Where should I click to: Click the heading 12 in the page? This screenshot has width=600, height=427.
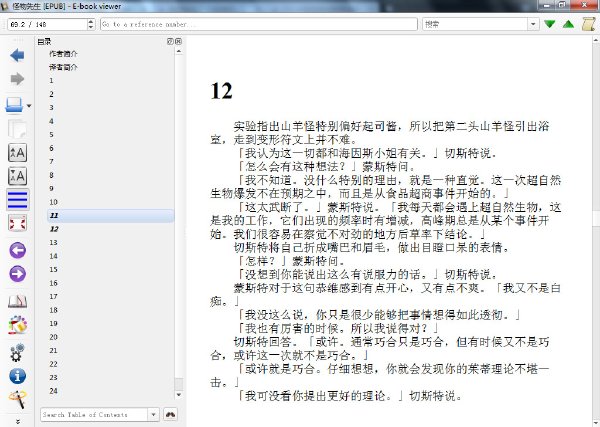click(221, 91)
